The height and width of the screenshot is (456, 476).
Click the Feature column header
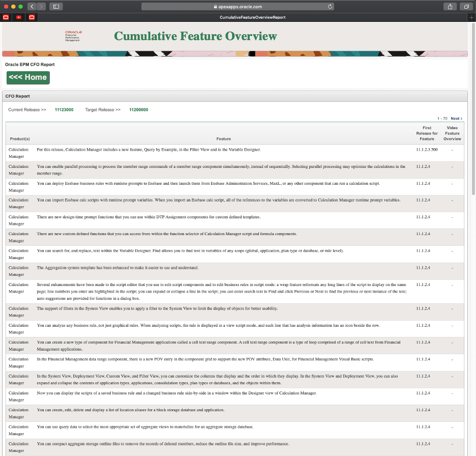click(223, 139)
